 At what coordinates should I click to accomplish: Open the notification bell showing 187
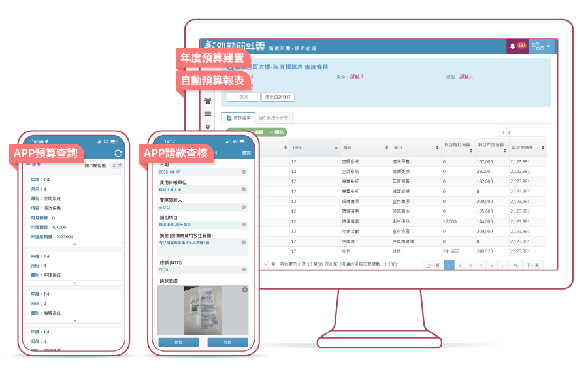click(517, 46)
